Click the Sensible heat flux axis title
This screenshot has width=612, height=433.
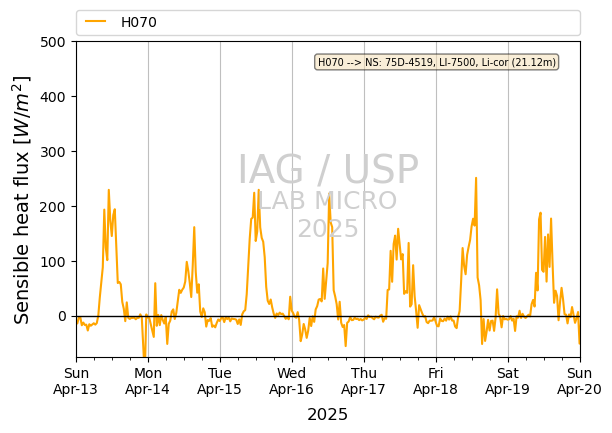[21, 200]
